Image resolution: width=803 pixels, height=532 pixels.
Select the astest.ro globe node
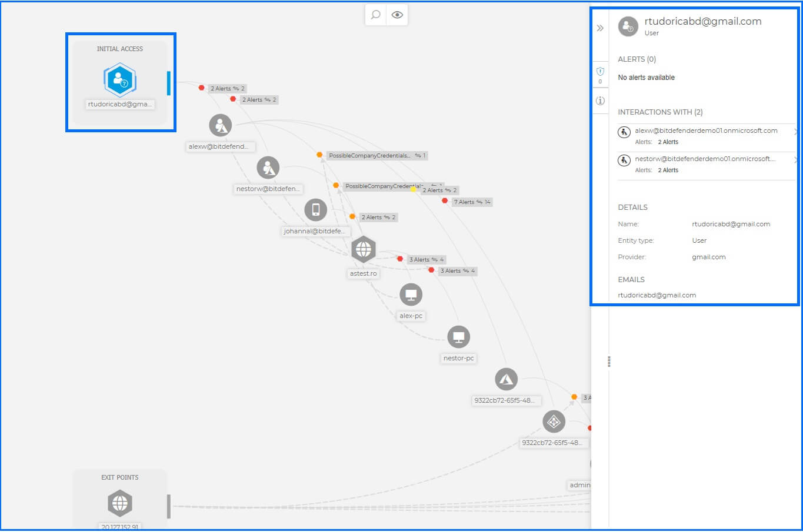[364, 249]
